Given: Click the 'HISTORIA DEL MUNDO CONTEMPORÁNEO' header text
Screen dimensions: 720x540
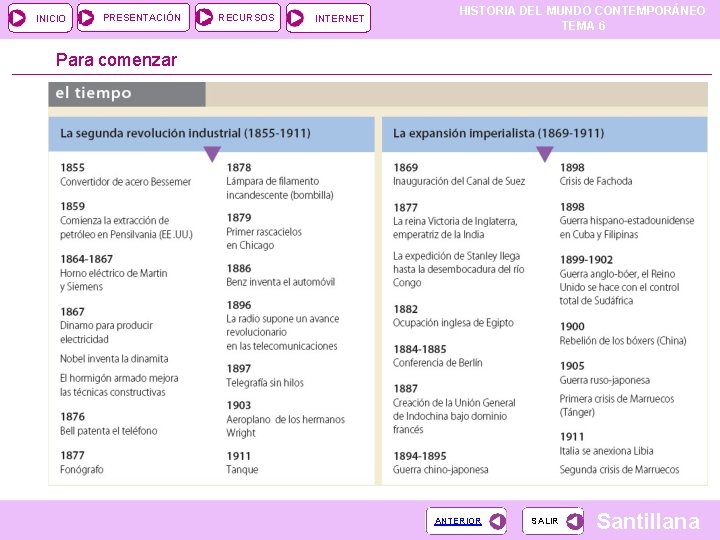Looking at the screenshot, I should 582,11.
